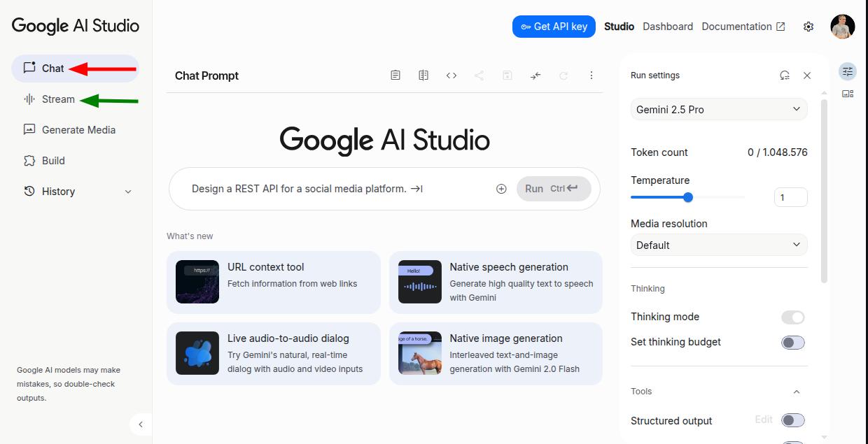This screenshot has height=444, width=868.
Task: Open the system instructions clipboard icon
Action: (395, 76)
